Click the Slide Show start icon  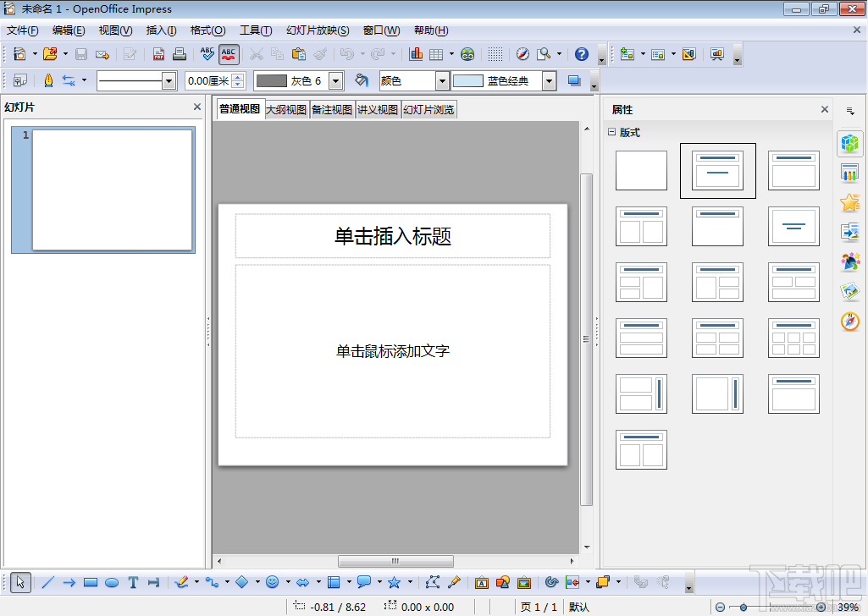coord(717,54)
